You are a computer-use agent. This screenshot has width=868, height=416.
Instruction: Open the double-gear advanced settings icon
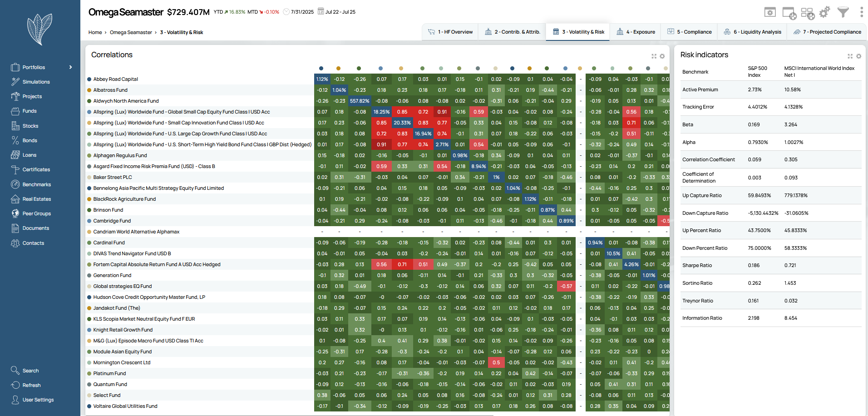[824, 12]
